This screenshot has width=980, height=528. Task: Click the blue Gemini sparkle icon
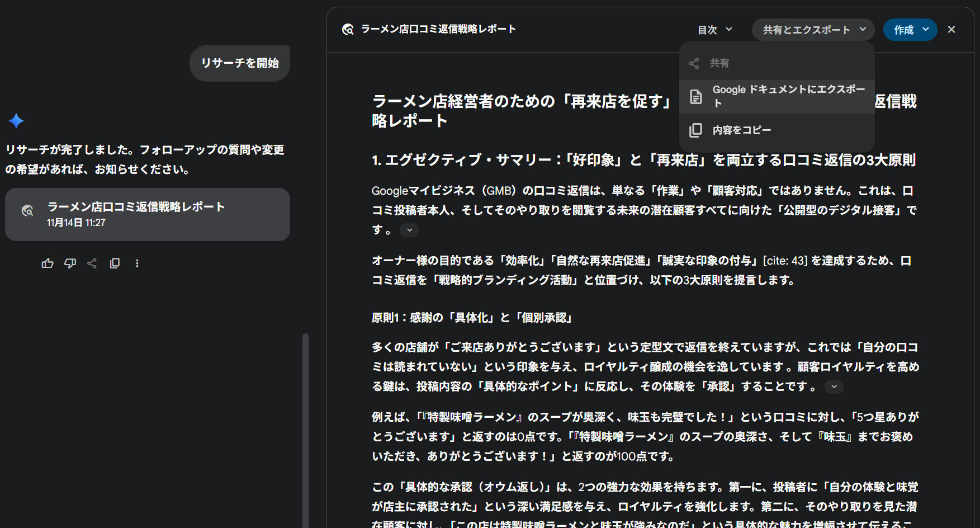[x=15, y=121]
